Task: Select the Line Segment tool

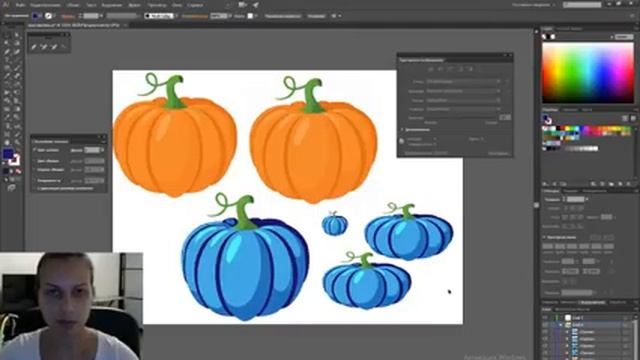Action: point(17,60)
